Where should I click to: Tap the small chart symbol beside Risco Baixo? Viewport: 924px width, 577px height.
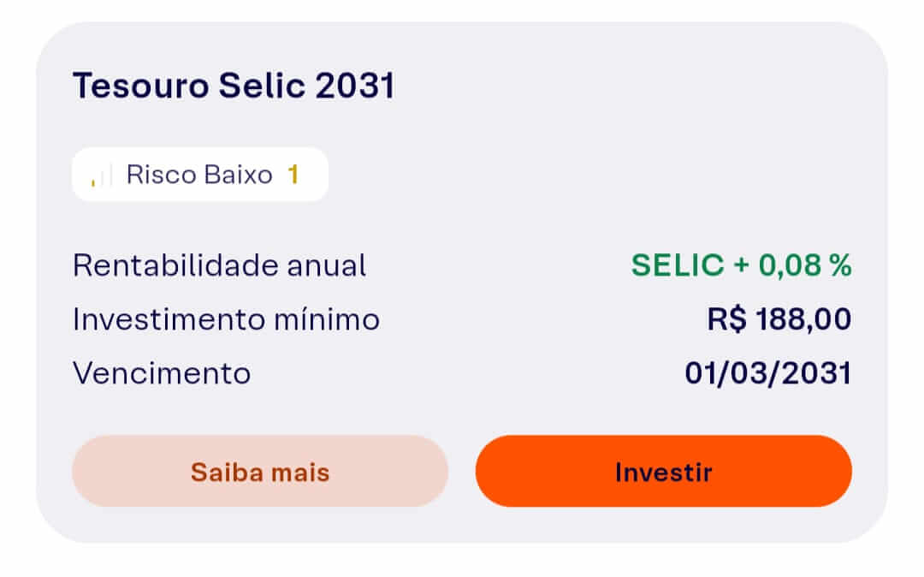(x=100, y=175)
